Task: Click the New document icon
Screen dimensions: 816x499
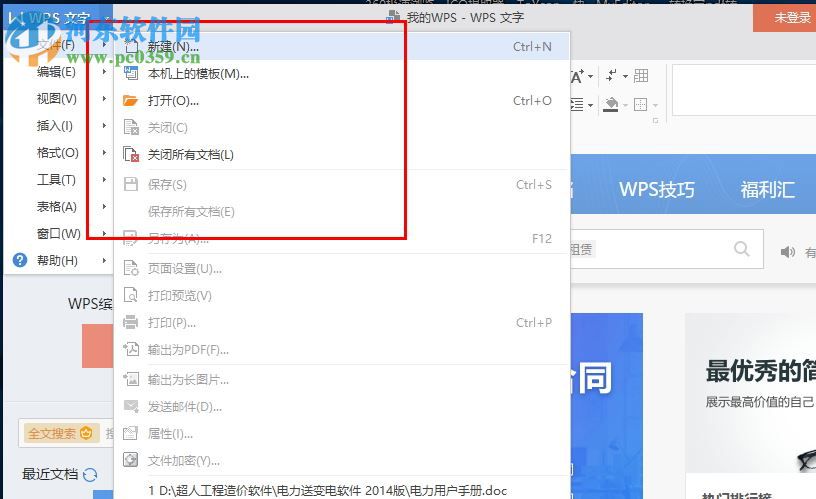Action: coord(130,46)
